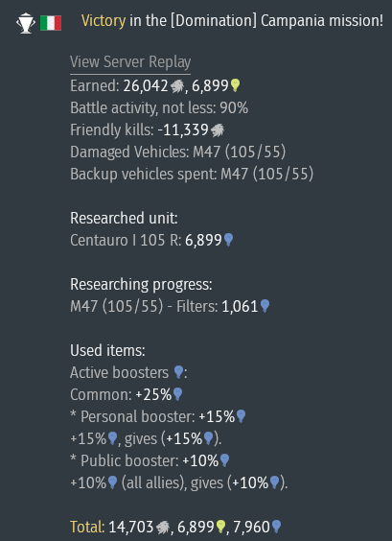Click the yellow Total label

[87, 527]
